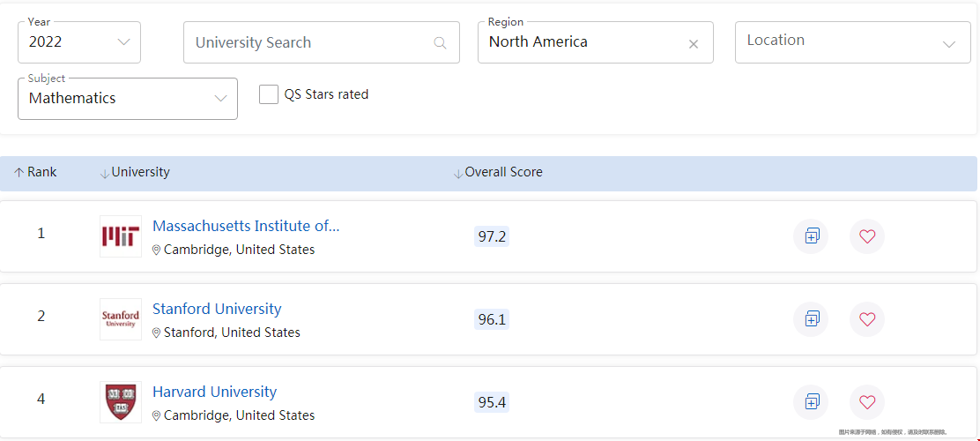Image resolution: width=980 pixels, height=441 pixels.
Task: Add Harvard University to the comparison list
Action: [x=811, y=401]
